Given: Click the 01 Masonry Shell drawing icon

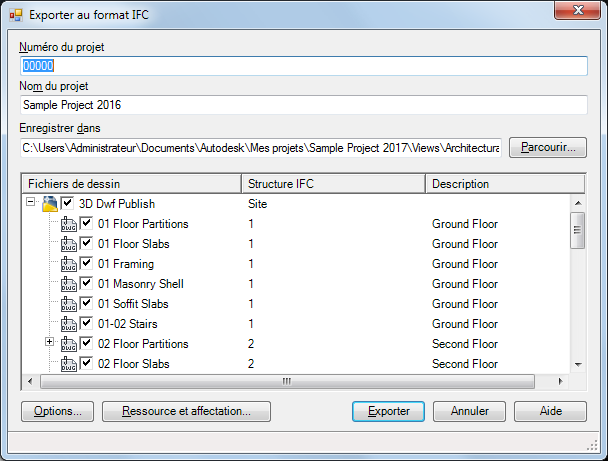Looking at the screenshot, I should [x=68, y=284].
